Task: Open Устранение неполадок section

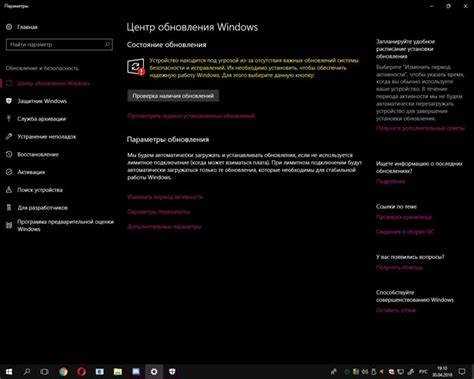Action: [x=41, y=137]
